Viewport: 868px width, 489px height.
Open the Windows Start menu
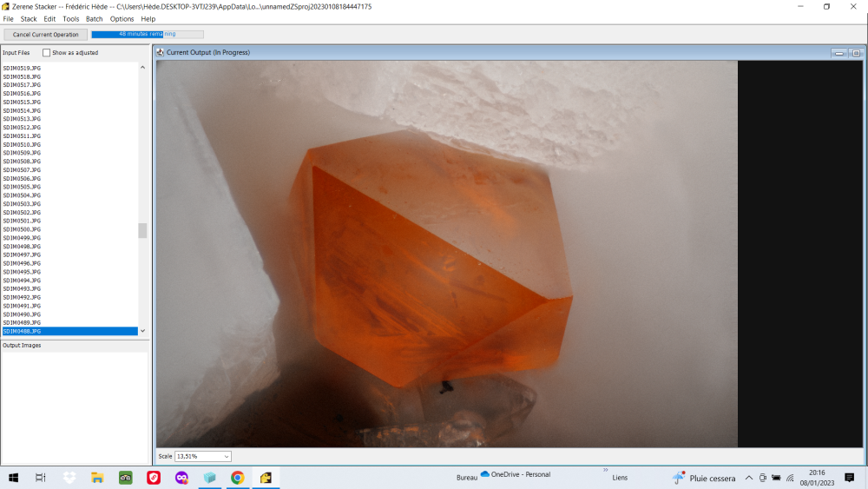[13, 478]
